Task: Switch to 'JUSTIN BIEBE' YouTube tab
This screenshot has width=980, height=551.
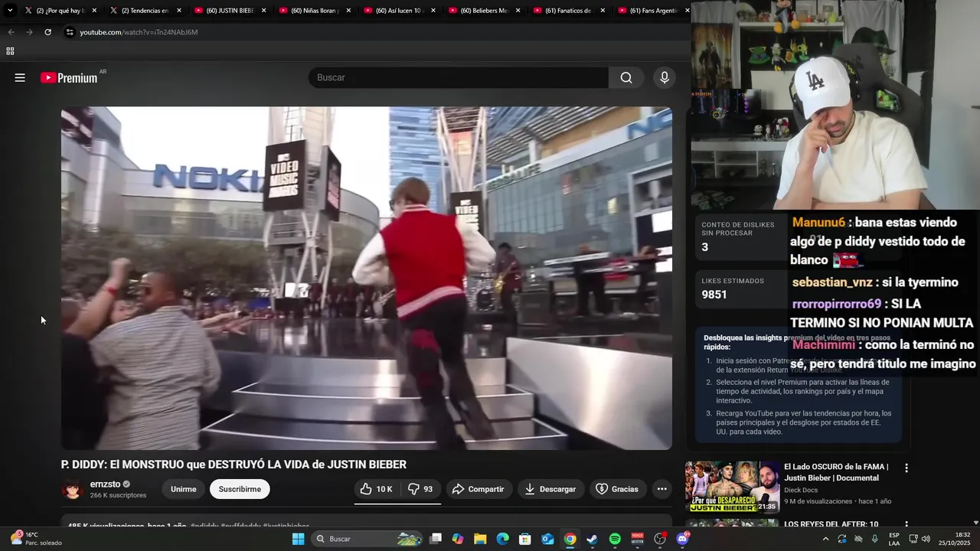Action: pos(230,11)
